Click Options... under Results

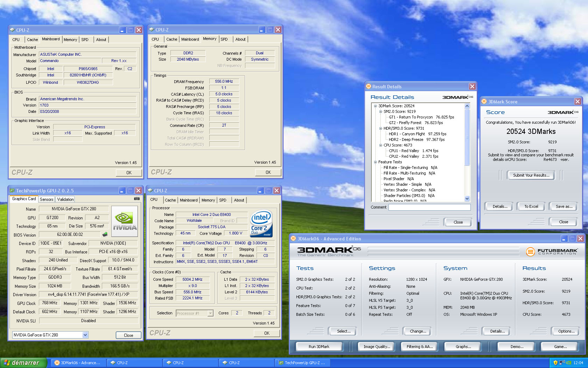coord(566,331)
